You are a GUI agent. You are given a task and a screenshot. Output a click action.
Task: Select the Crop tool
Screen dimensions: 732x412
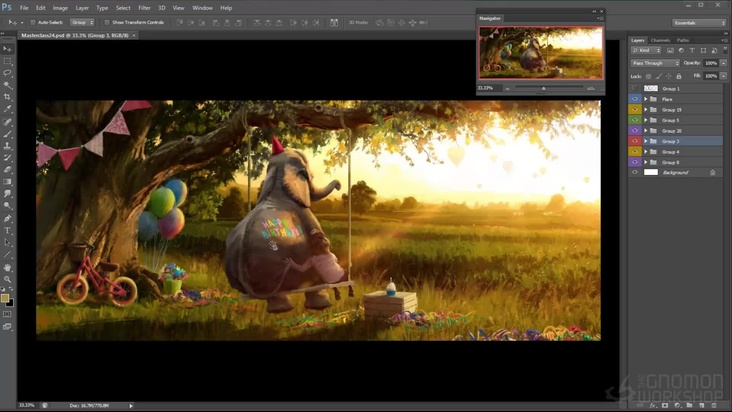(x=7, y=97)
